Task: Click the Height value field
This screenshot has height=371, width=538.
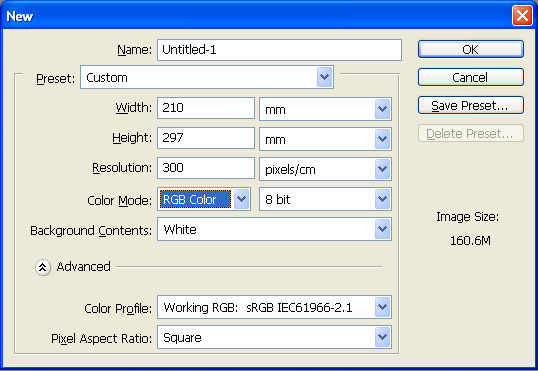Action: [206, 138]
